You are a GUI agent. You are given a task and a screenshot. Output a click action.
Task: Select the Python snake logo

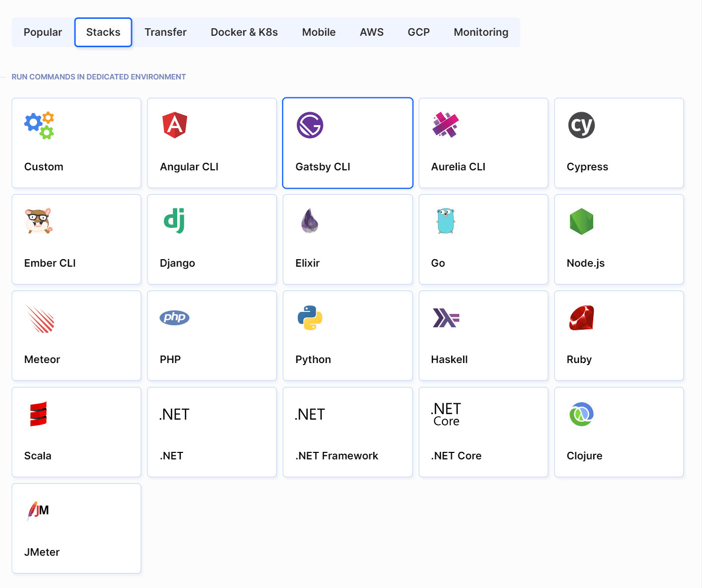pyautogui.click(x=310, y=318)
